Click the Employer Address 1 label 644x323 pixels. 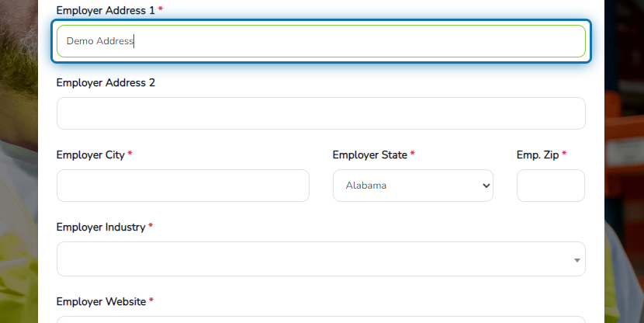pyautogui.click(x=106, y=11)
